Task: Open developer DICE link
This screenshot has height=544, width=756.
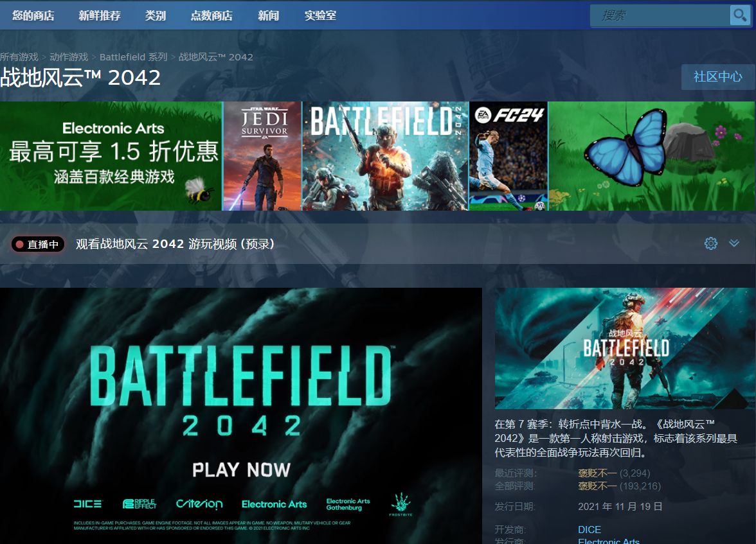Action: (x=589, y=529)
